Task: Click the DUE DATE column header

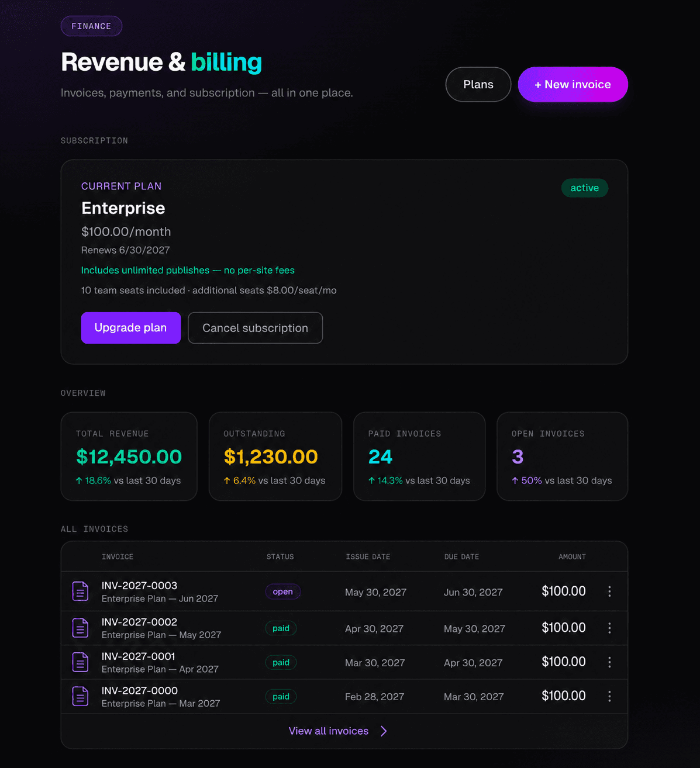Action: click(461, 556)
